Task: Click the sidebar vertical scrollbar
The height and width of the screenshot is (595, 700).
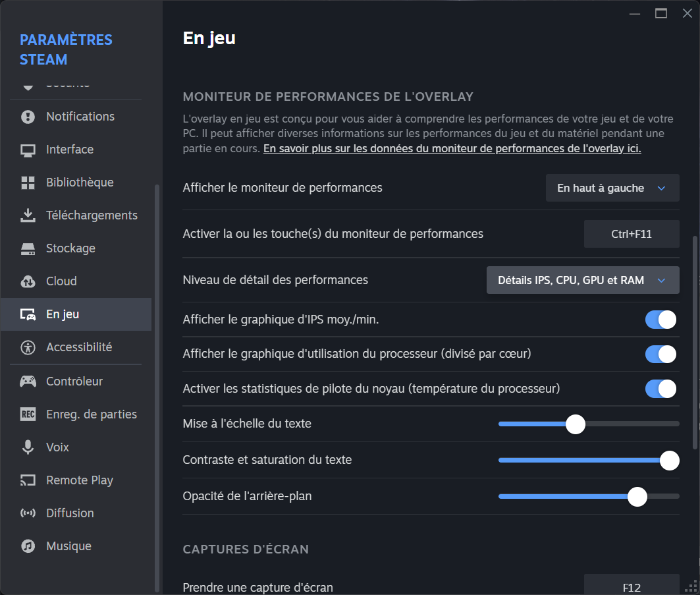Action: coord(157,387)
